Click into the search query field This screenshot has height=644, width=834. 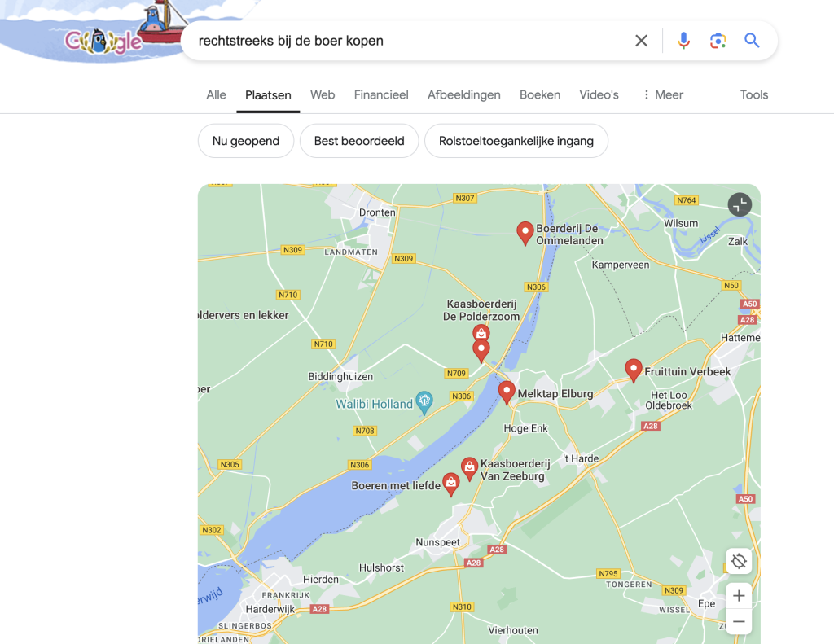(x=407, y=41)
